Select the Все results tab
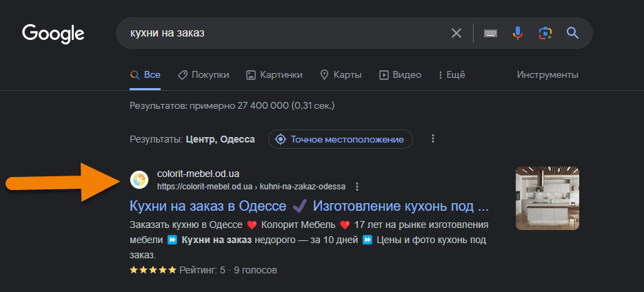The height and width of the screenshot is (292, 644). point(145,74)
